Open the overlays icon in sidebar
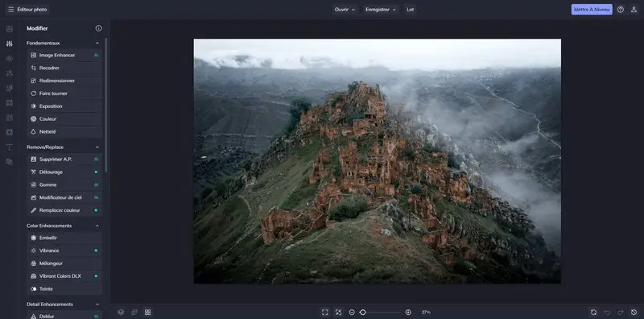The height and width of the screenshot is (319, 644). coord(10,132)
